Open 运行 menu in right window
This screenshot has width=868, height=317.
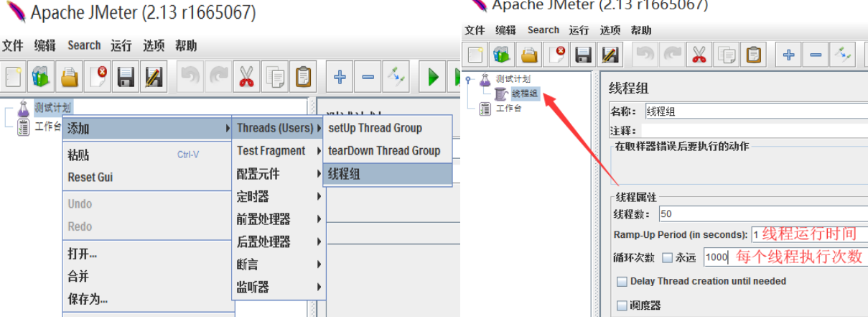pos(579,30)
